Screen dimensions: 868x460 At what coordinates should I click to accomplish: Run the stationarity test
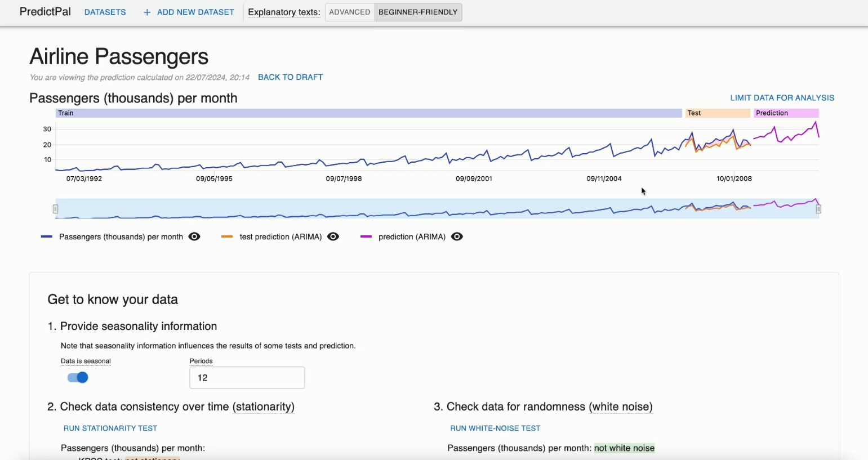[110, 428]
